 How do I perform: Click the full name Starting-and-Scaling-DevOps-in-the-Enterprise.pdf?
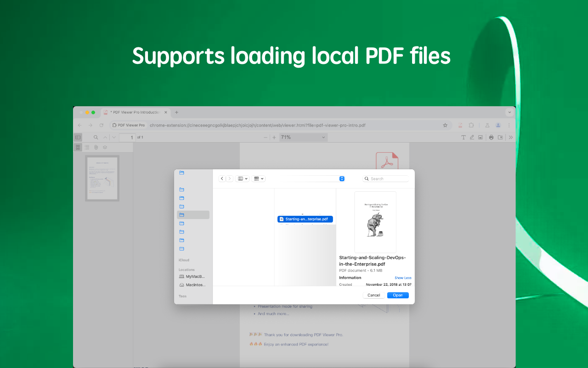pyautogui.click(x=373, y=261)
